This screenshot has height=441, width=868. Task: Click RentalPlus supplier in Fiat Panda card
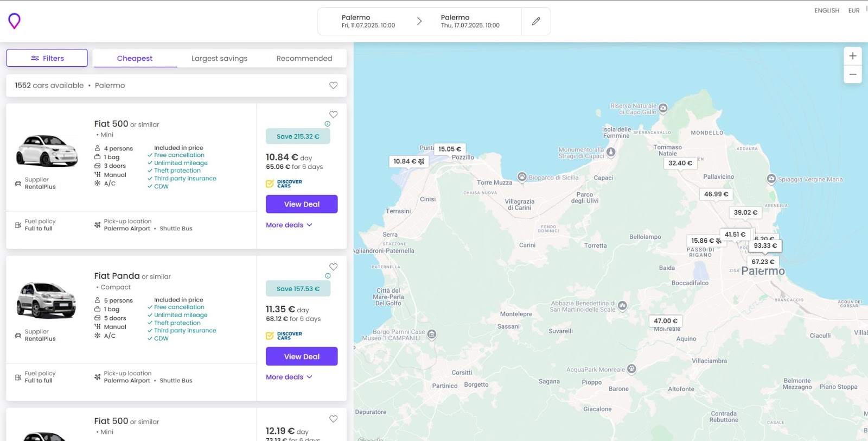click(x=40, y=339)
